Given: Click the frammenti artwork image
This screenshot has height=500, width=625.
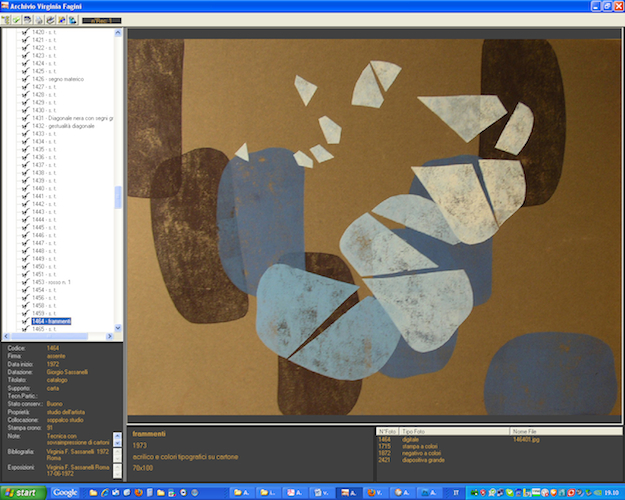Looking at the screenshot, I should click(x=374, y=227).
